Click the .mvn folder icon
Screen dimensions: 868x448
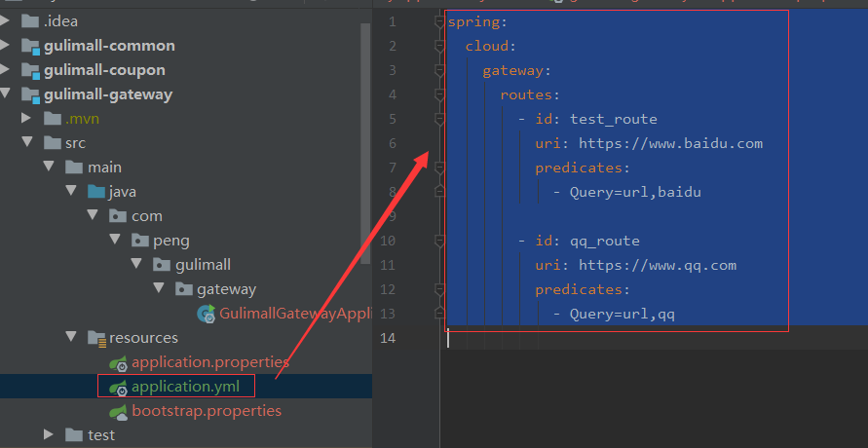pyautogui.click(x=52, y=119)
